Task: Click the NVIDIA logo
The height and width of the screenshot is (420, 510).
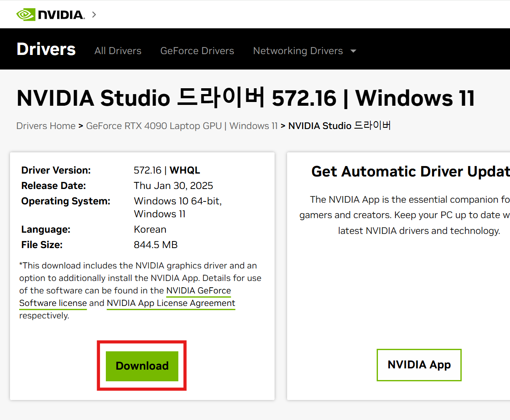Action: click(x=50, y=15)
